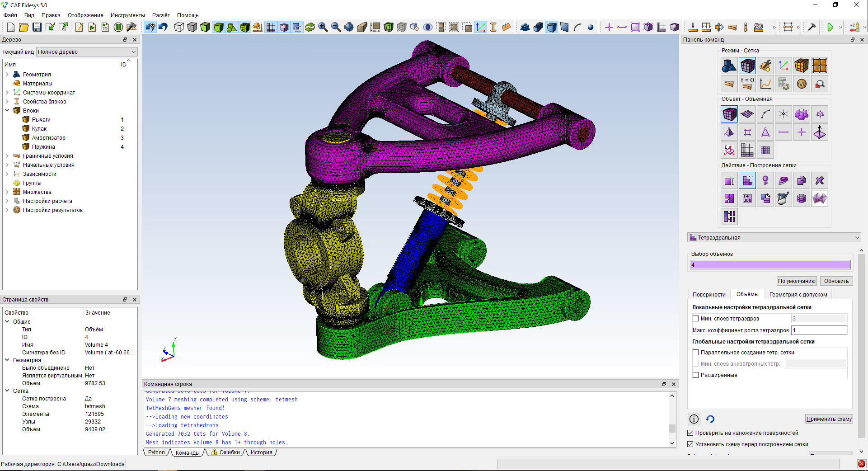
Task: Open the 'Расчёт' menu
Action: (x=161, y=15)
